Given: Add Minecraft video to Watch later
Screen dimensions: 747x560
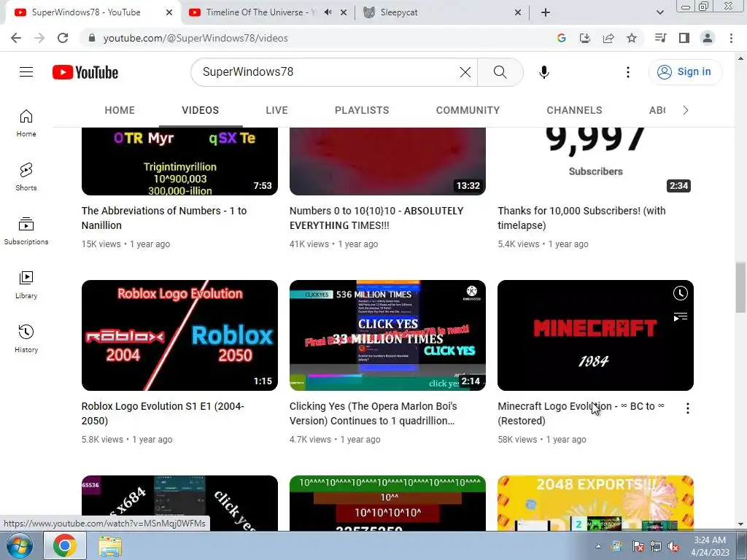Looking at the screenshot, I should [x=680, y=293].
